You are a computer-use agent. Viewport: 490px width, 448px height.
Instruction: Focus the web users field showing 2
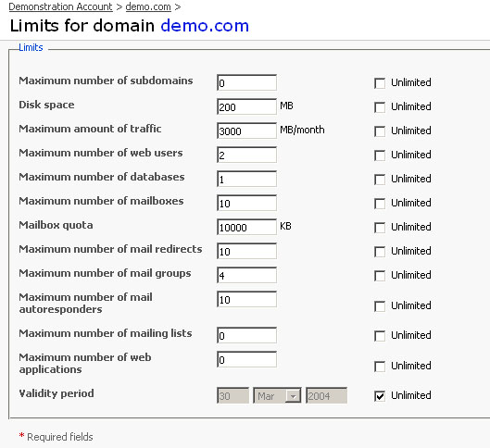pos(247,155)
